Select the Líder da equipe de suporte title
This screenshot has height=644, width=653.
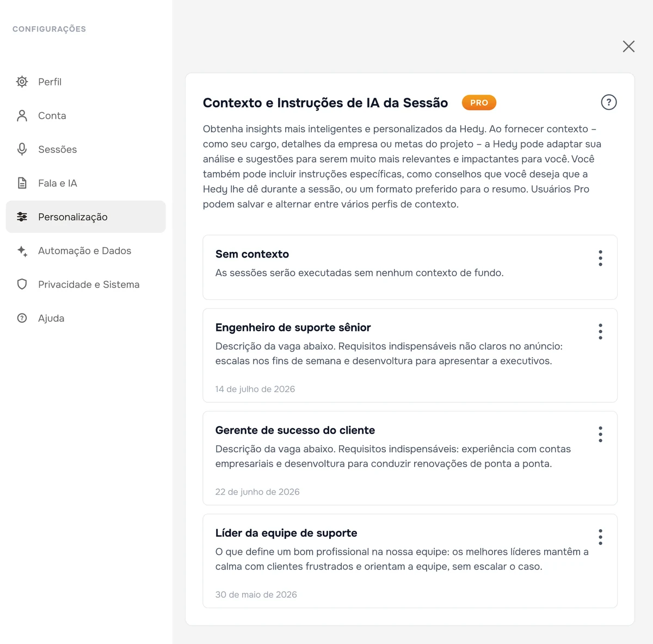tap(286, 533)
